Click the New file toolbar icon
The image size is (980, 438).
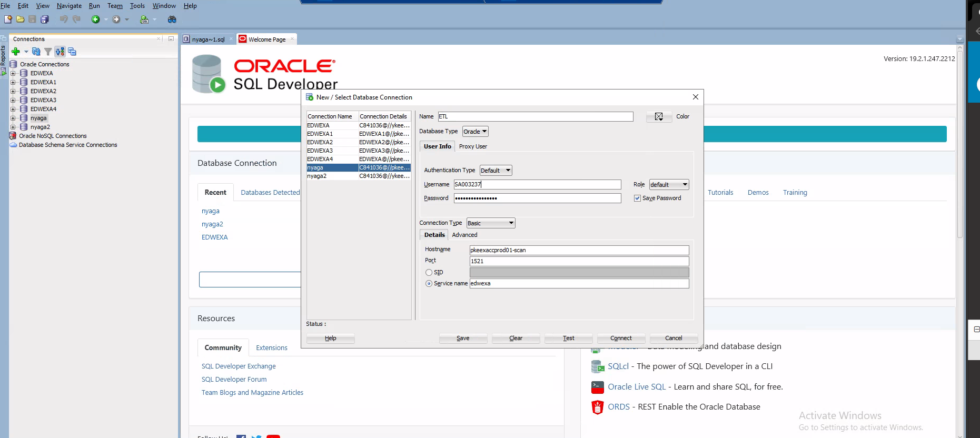tap(8, 19)
